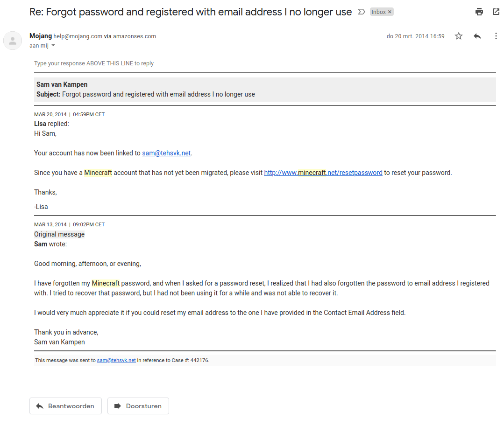Open the three-dot more options menu
The width and height of the screenshot is (504, 433).
(496, 36)
